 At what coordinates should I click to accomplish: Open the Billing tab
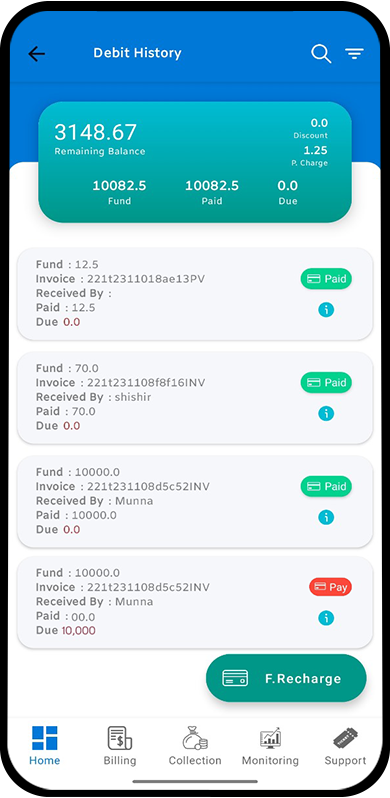point(120,746)
